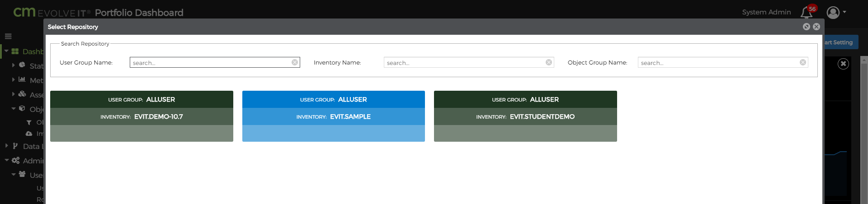Focus the User Group Name search box
The image size is (868, 204).
click(215, 62)
